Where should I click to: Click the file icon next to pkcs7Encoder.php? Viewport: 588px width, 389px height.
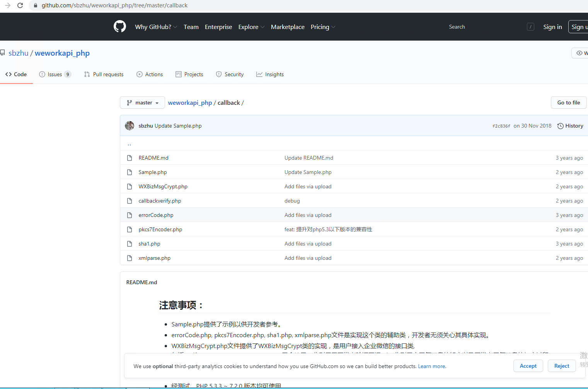(x=130, y=229)
